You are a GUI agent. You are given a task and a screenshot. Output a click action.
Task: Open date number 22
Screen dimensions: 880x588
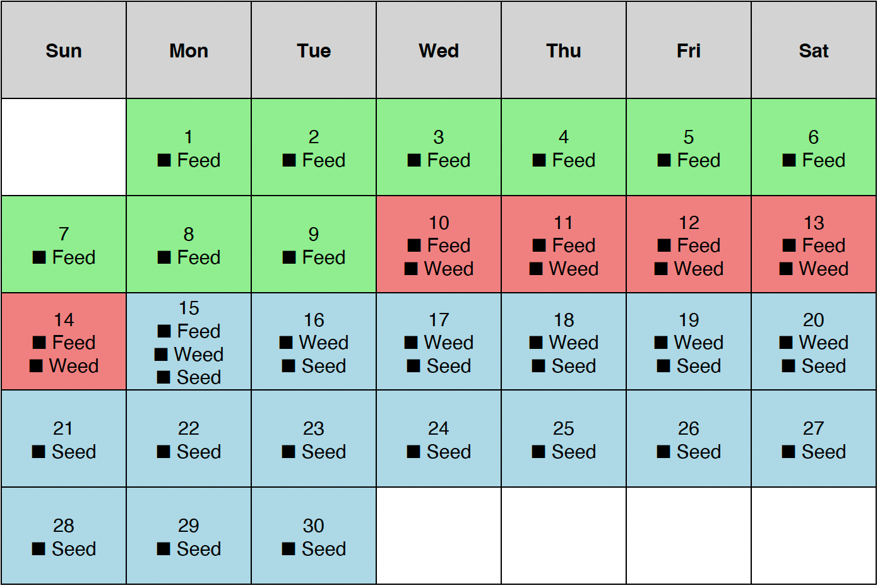point(189,428)
